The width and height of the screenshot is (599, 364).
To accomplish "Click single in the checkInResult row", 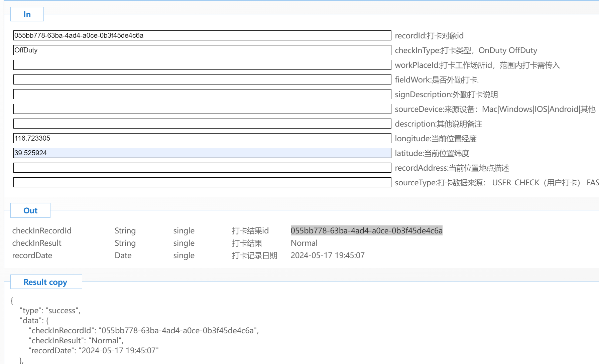I will coord(184,243).
